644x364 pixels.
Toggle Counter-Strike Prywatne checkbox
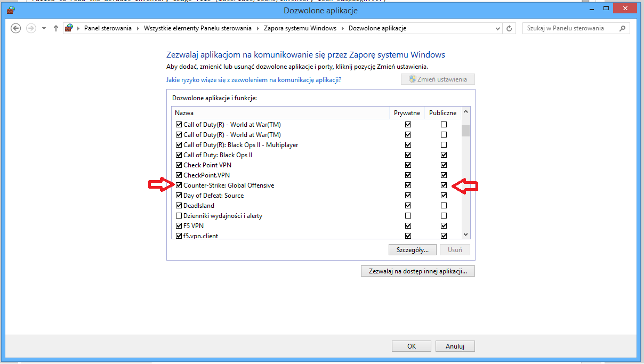point(408,185)
